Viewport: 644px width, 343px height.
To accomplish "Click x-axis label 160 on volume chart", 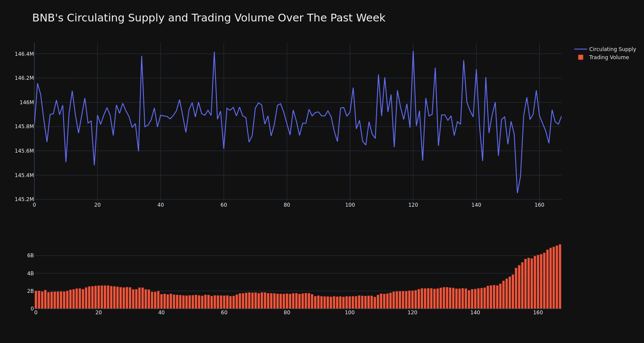I will click(x=538, y=313).
